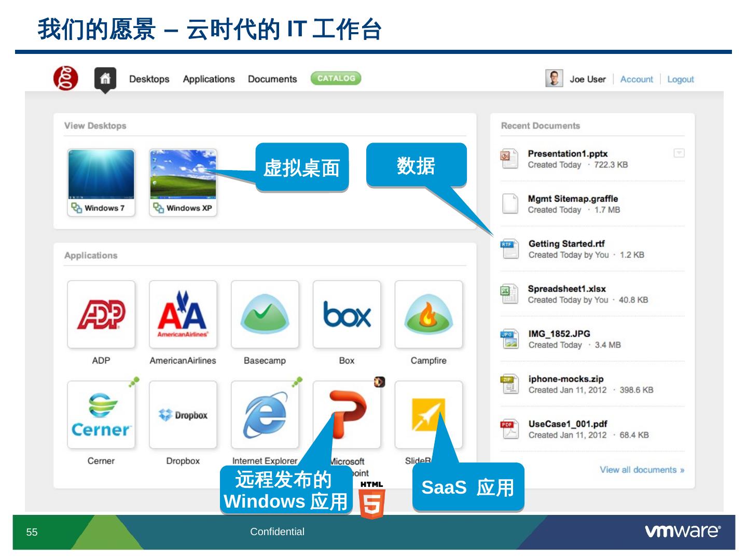This screenshot has width=747, height=560.
Task: Open the Box app icon
Action: click(x=347, y=314)
